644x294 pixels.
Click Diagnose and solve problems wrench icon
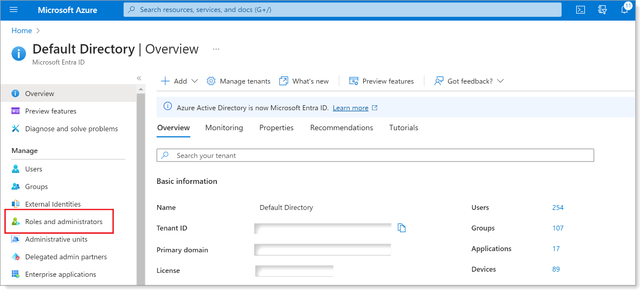coord(16,129)
